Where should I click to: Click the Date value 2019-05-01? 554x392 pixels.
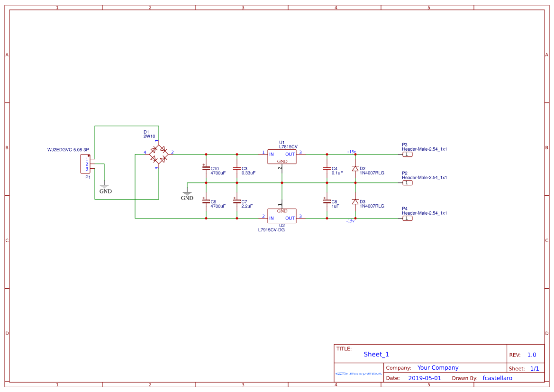click(x=426, y=378)
